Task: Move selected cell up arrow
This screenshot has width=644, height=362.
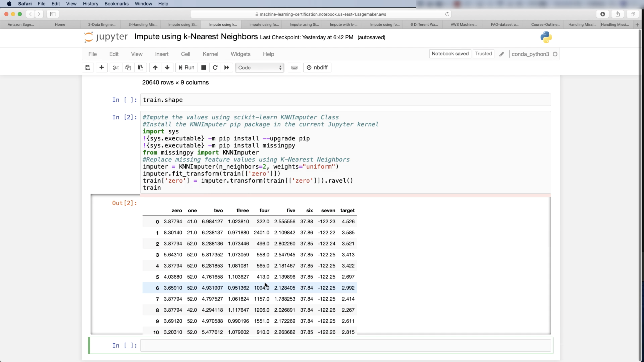Action: (x=155, y=67)
